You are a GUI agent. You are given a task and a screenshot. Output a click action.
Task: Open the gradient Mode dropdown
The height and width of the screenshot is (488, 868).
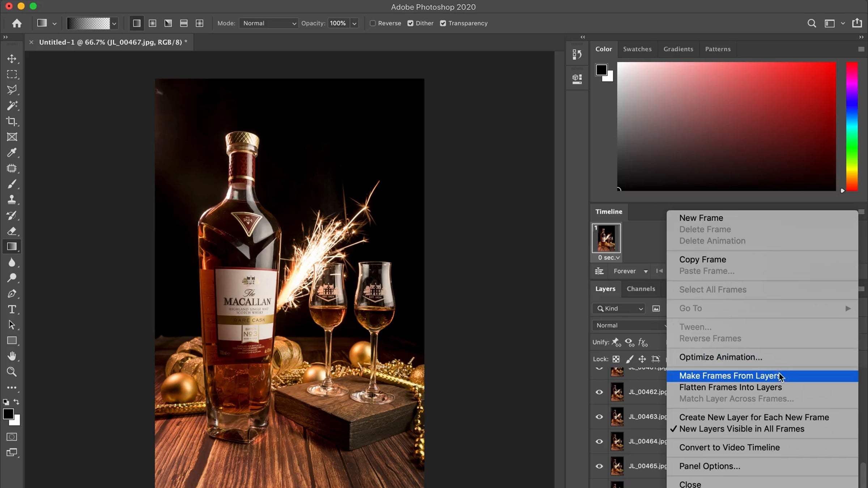[x=268, y=23]
